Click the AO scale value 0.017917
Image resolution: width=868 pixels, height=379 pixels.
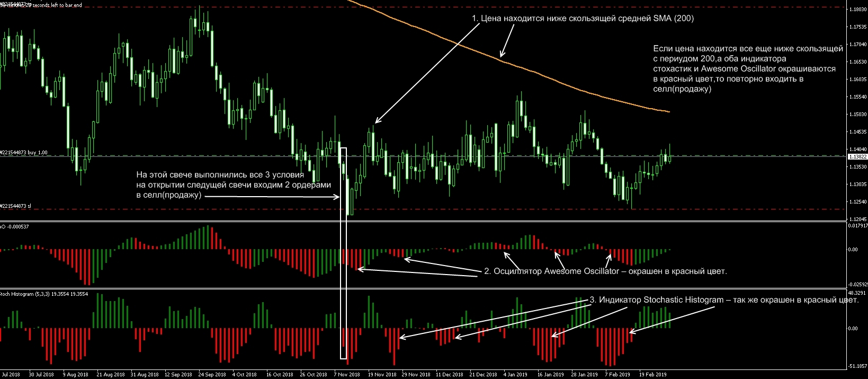(x=858, y=226)
